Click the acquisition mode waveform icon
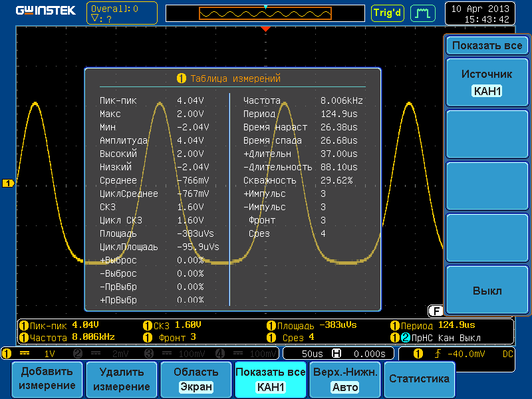 (x=420, y=13)
